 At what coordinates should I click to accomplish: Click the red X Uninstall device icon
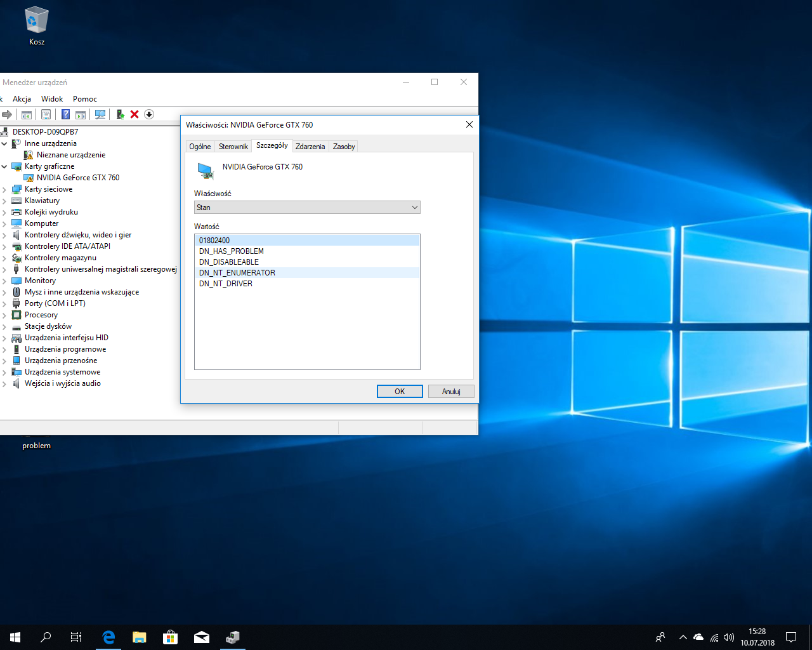[134, 114]
